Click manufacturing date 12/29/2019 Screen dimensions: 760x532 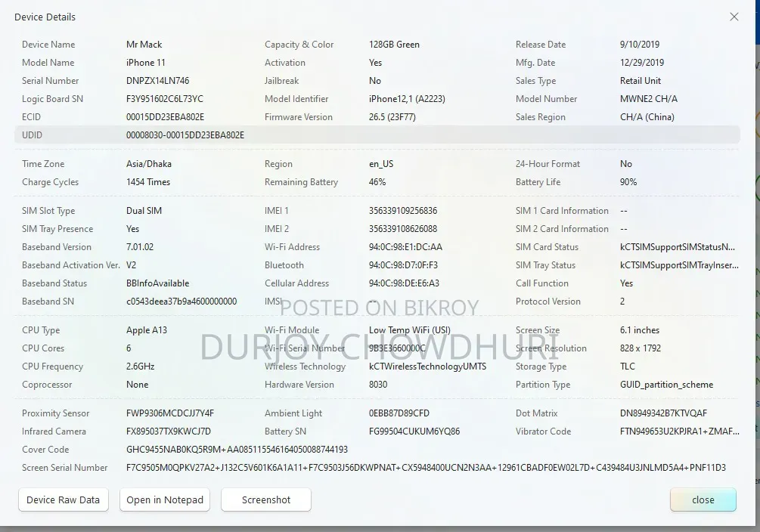click(x=642, y=63)
